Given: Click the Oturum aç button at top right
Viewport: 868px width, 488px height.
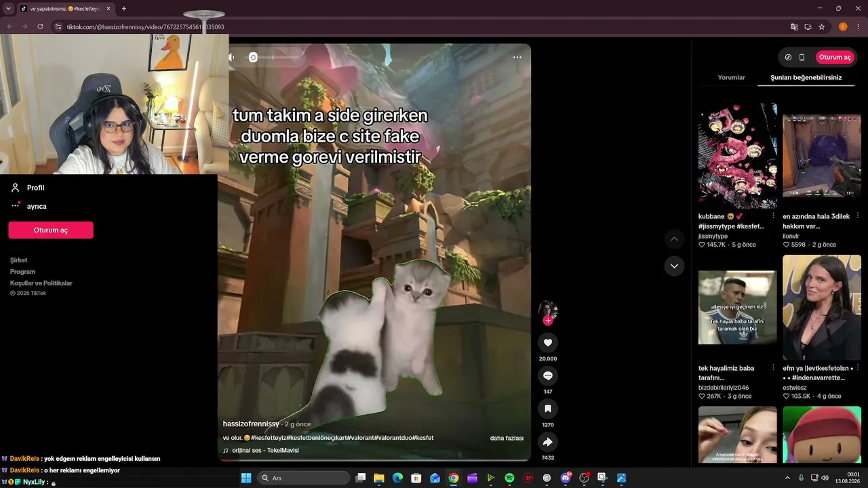Looking at the screenshot, I should pos(835,57).
